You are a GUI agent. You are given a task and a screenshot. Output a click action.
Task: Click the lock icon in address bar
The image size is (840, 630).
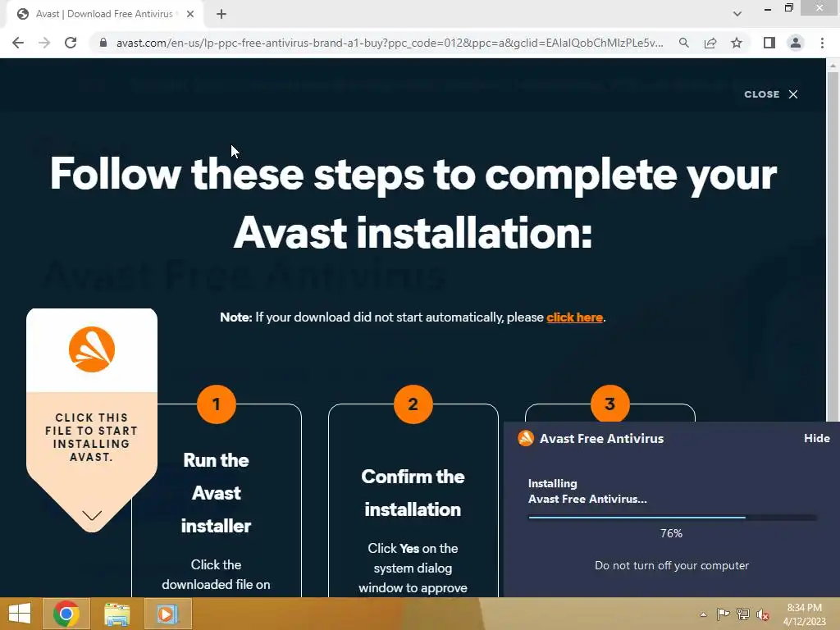click(x=103, y=43)
